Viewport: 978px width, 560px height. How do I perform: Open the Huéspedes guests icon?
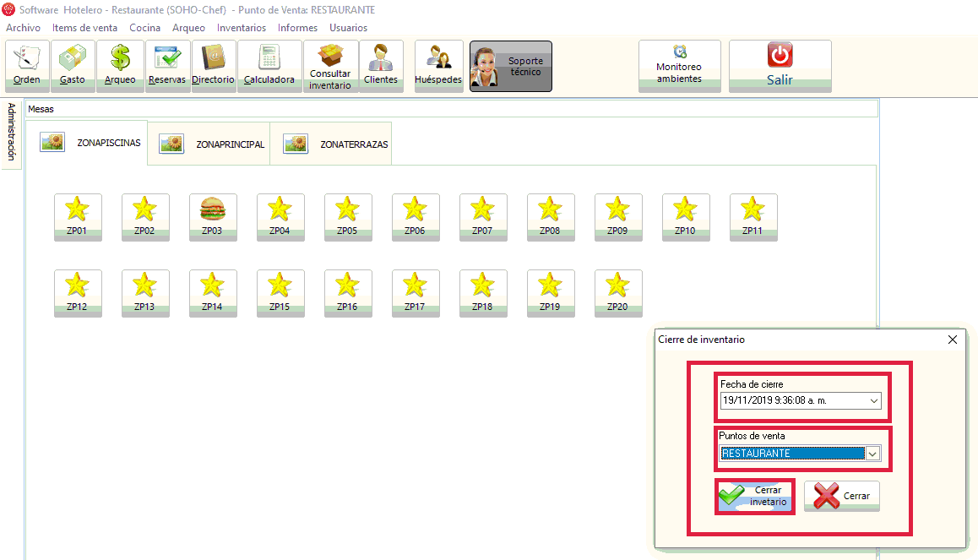(x=438, y=65)
